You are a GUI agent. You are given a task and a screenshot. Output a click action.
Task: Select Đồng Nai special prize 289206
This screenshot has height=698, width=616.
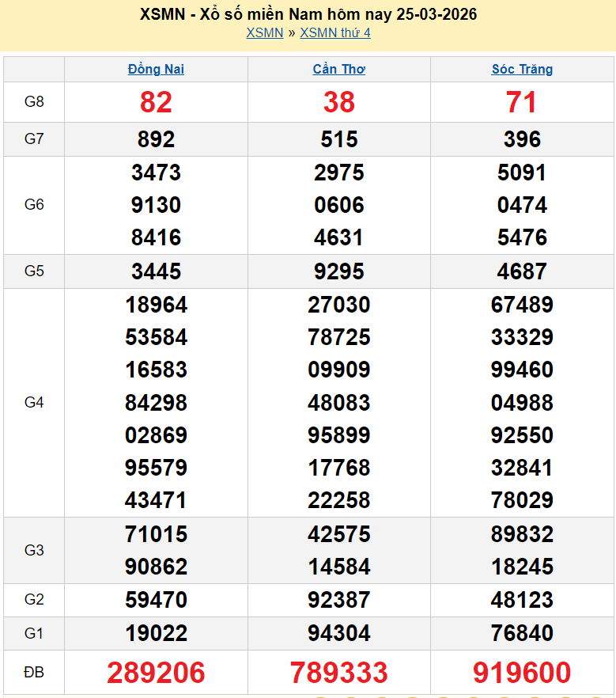pos(156,673)
